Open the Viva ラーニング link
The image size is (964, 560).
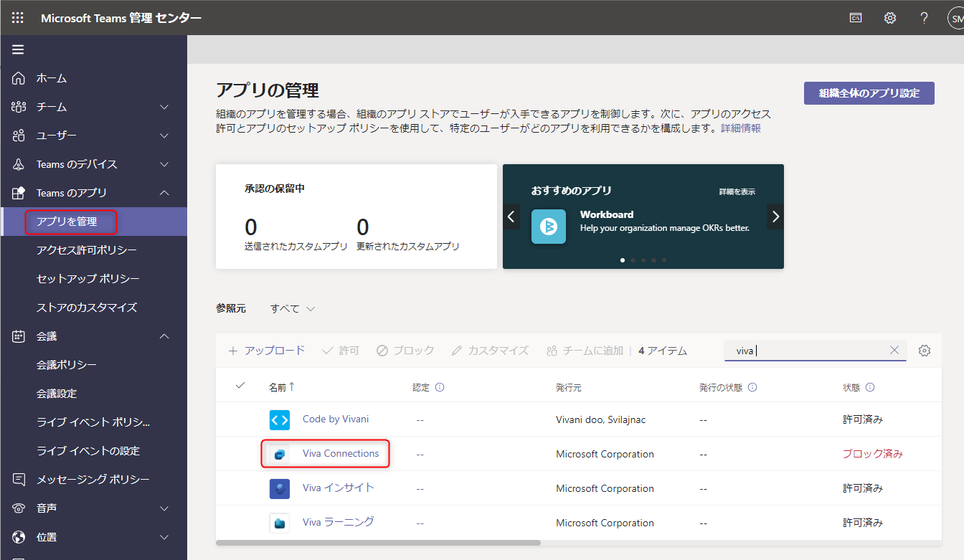339,522
